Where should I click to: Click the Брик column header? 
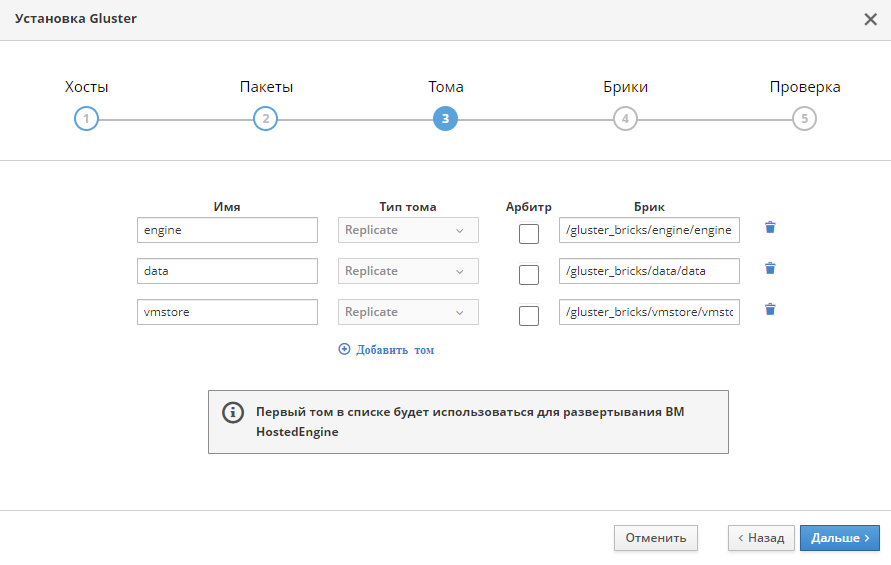pos(649,207)
